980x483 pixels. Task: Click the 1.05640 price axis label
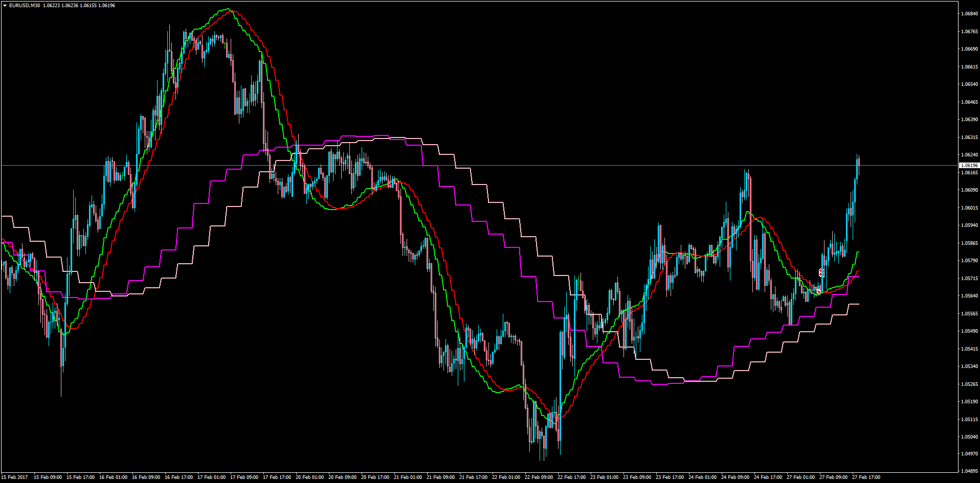(969, 296)
